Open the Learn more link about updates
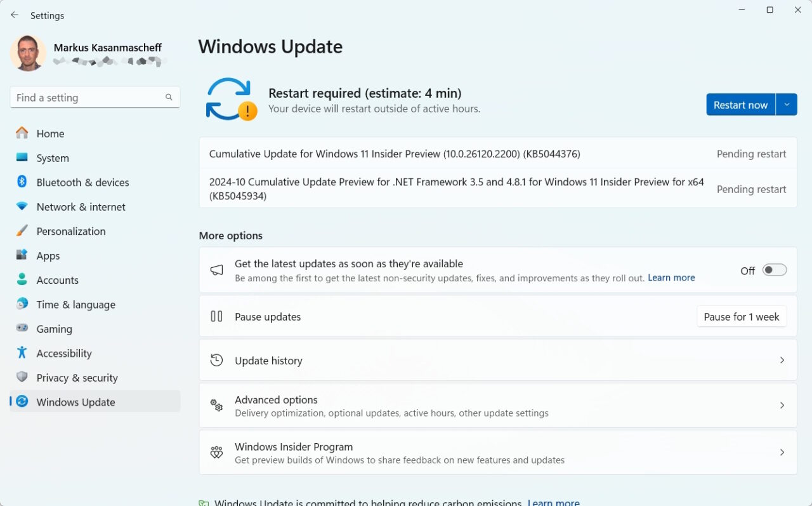The image size is (812, 506). 671,277
